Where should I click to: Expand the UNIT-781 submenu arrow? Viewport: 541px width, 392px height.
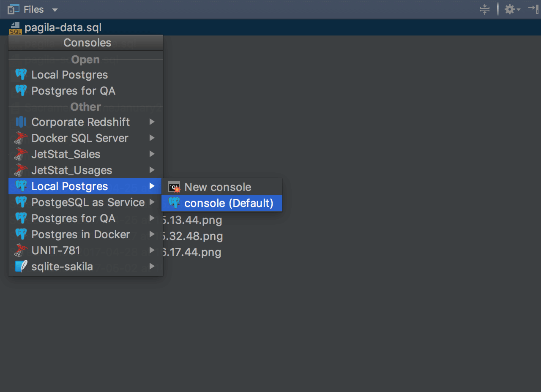pos(152,250)
